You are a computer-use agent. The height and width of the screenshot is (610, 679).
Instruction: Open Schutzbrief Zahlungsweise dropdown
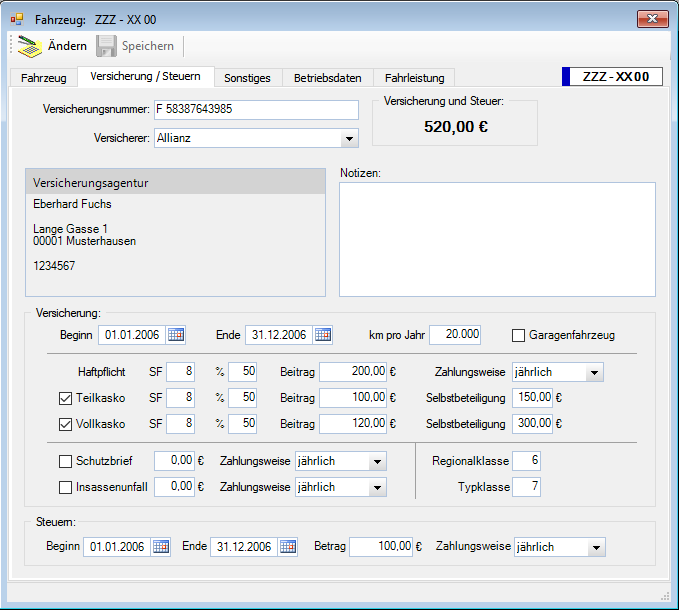pos(378,462)
